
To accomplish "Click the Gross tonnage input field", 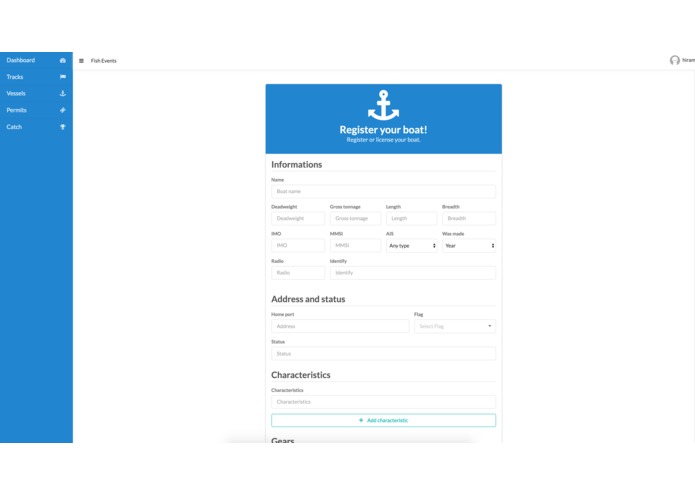I will tap(355, 218).
